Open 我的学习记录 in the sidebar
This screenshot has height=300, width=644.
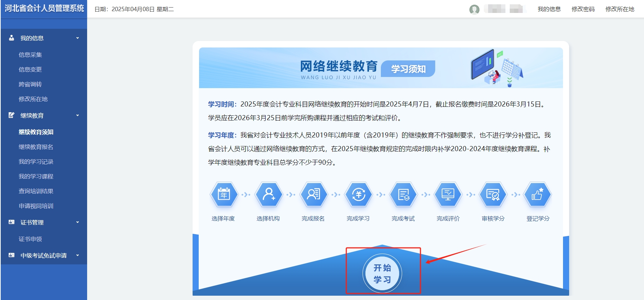pyautogui.click(x=36, y=162)
